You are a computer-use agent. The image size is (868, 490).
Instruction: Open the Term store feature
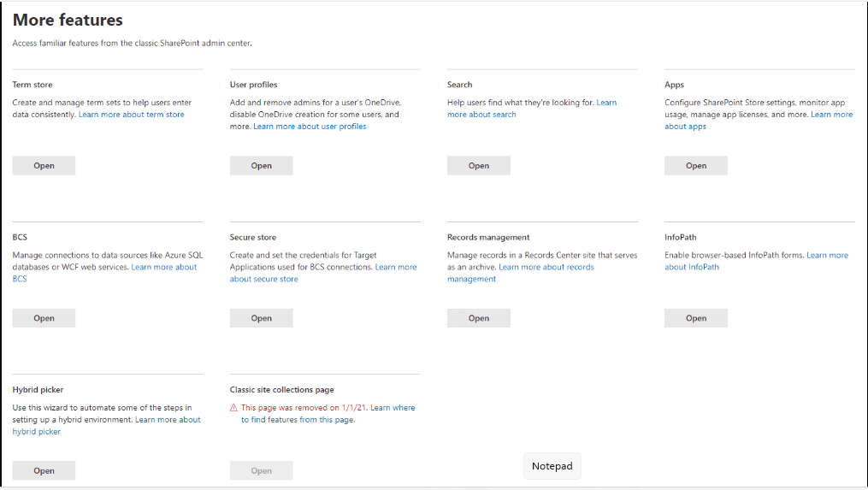tap(44, 166)
